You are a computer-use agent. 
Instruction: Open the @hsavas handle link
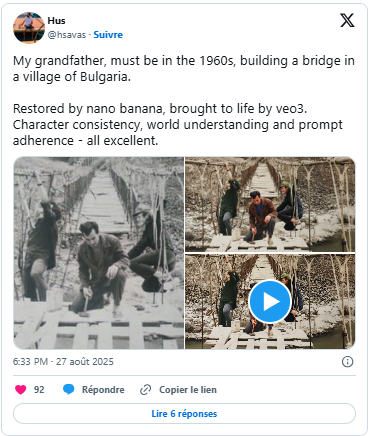pos(67,35)
